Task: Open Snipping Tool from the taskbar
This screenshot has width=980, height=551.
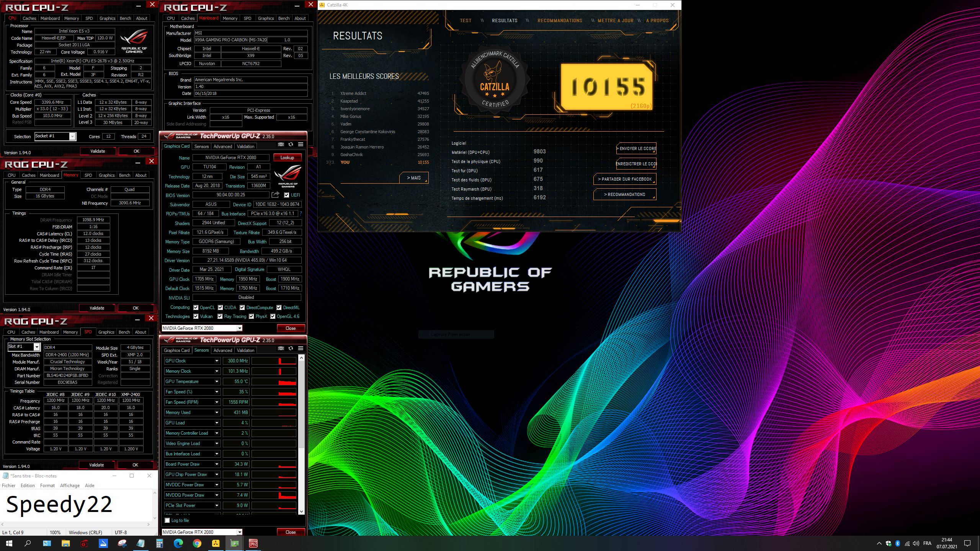Action: point(122,543)
